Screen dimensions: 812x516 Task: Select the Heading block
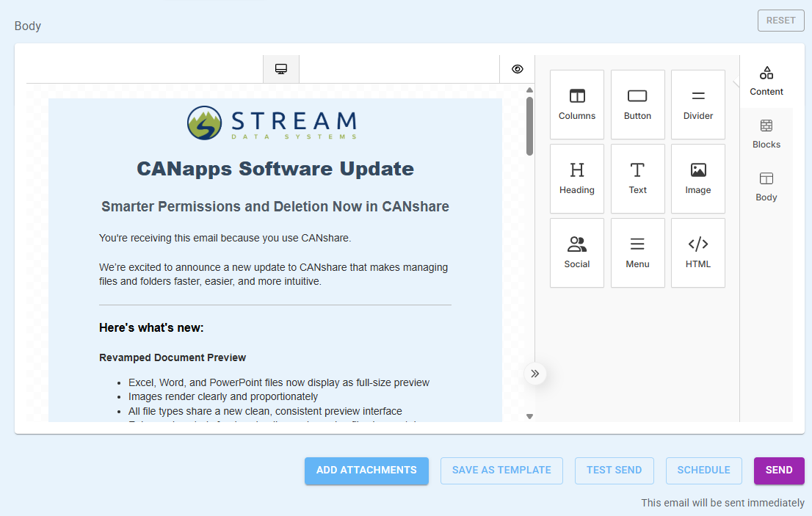tap(576, 178)
